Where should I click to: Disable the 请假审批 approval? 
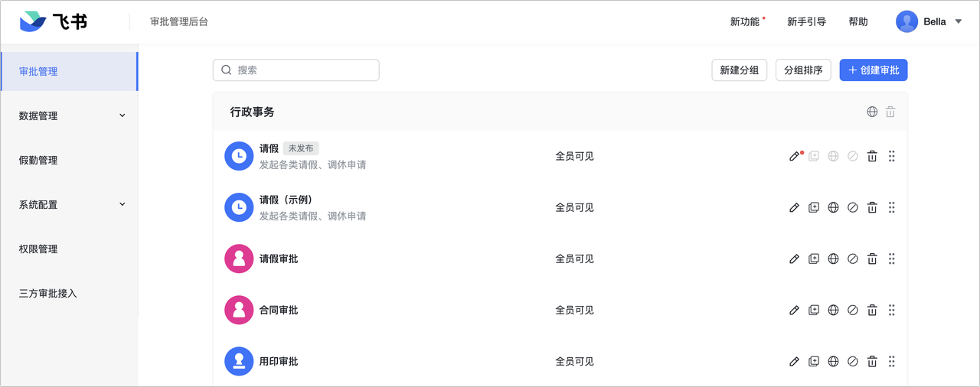[x=853, y=259]
